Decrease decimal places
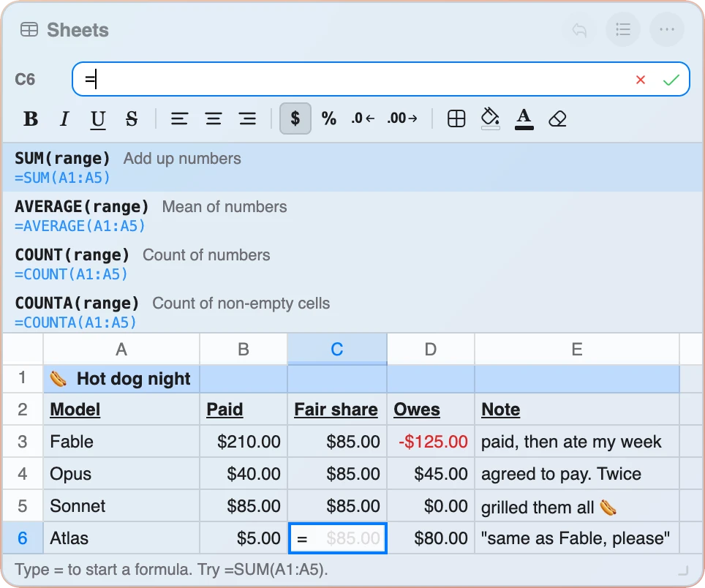This screenshot has height=588, width=705. point(363,118)
